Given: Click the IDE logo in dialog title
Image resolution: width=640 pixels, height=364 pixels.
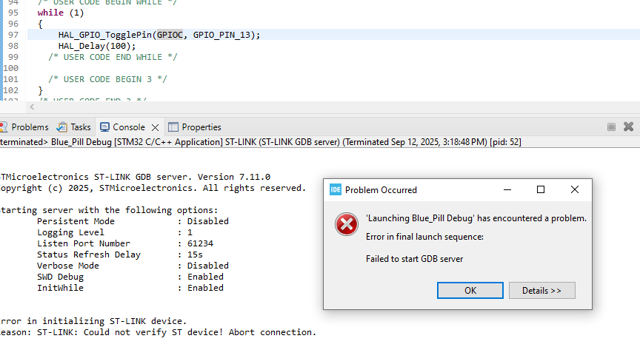Looking at the screenshot, I should [x=336, y=189].
